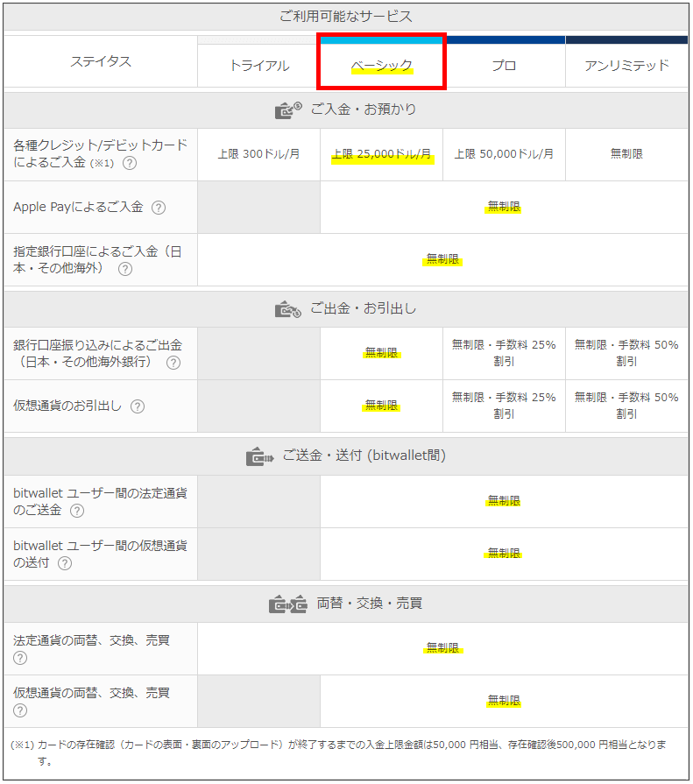Viewport: 693px width, 784px height.
Task: Click the ステイタス header cell
Action: coord(101,61)
